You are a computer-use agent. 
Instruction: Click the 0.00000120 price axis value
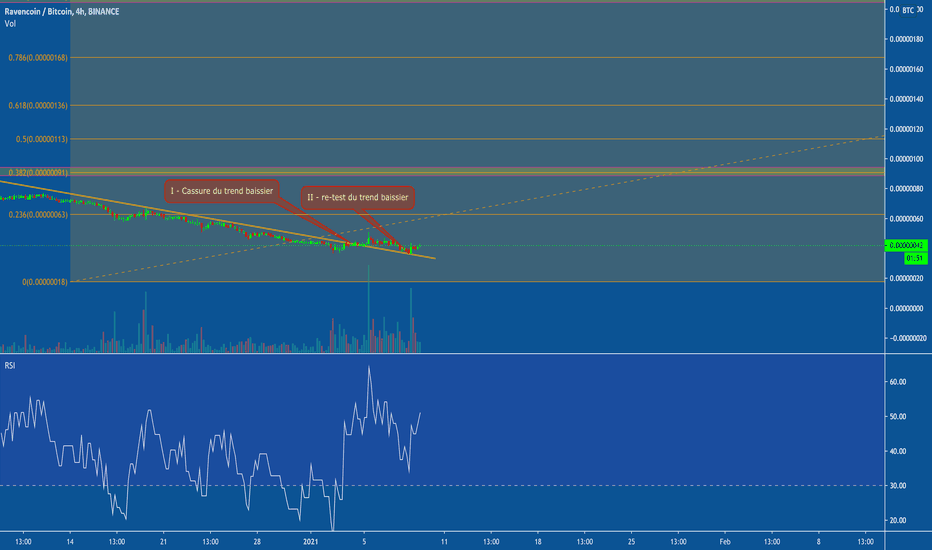tap(906, 129)
